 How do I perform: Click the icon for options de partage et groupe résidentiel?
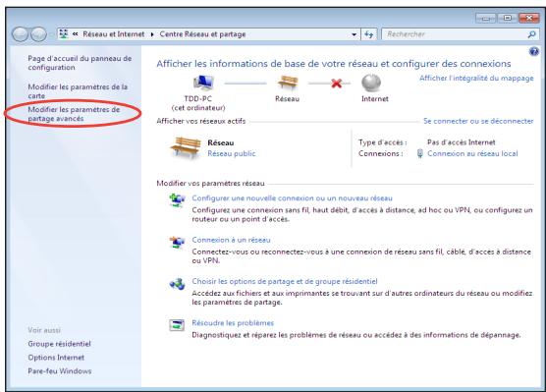(x=177, y=284)
